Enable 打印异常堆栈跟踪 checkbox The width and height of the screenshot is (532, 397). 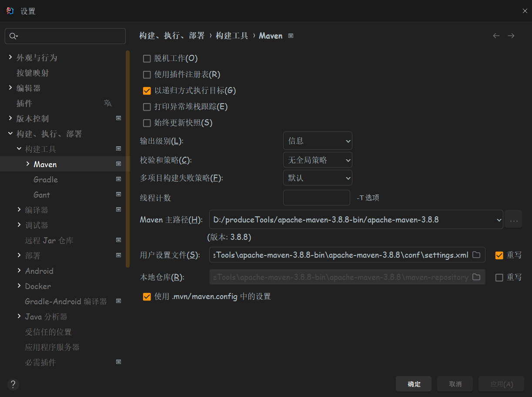147,107
